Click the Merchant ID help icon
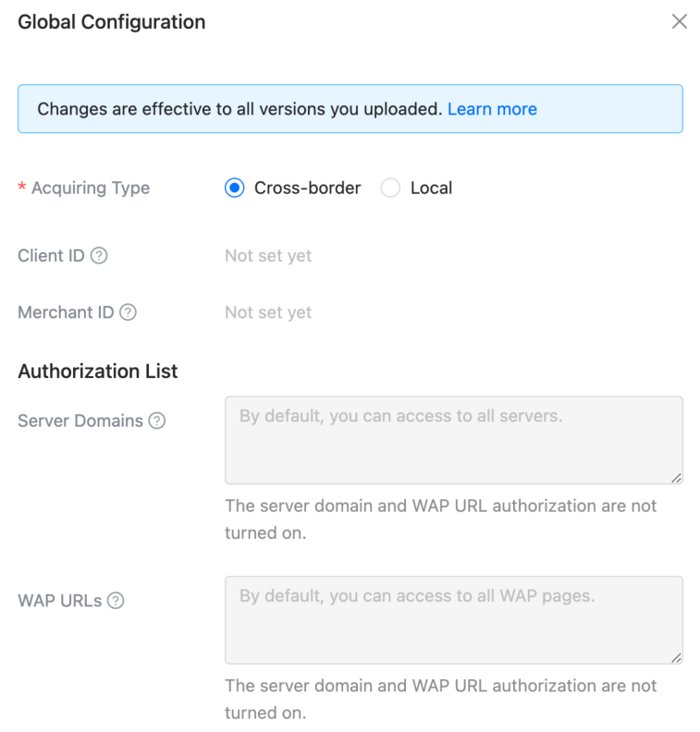700x732 pixels. [x=128, y=312]
